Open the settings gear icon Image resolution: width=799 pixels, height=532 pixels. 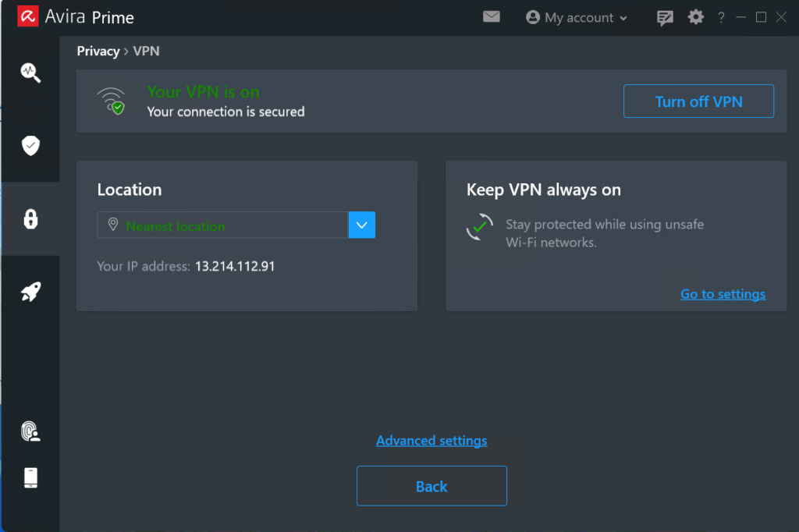pyautogui.click(x=695, y=16)
